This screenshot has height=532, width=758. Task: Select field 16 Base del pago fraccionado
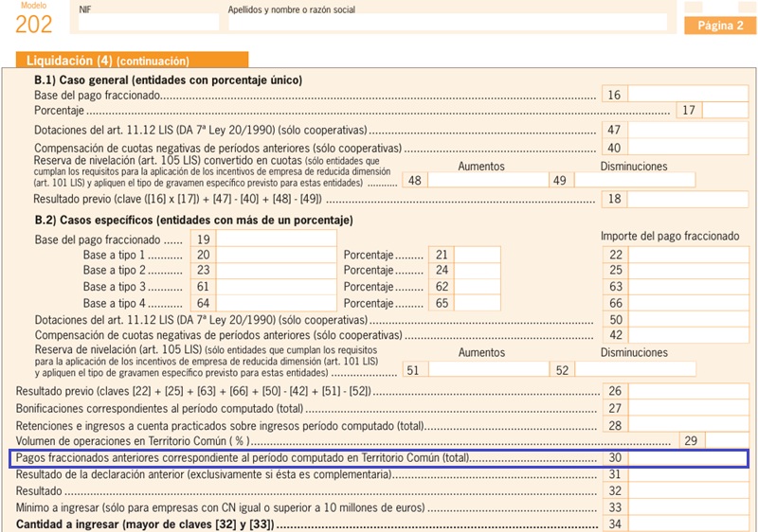tap(688, 95)
